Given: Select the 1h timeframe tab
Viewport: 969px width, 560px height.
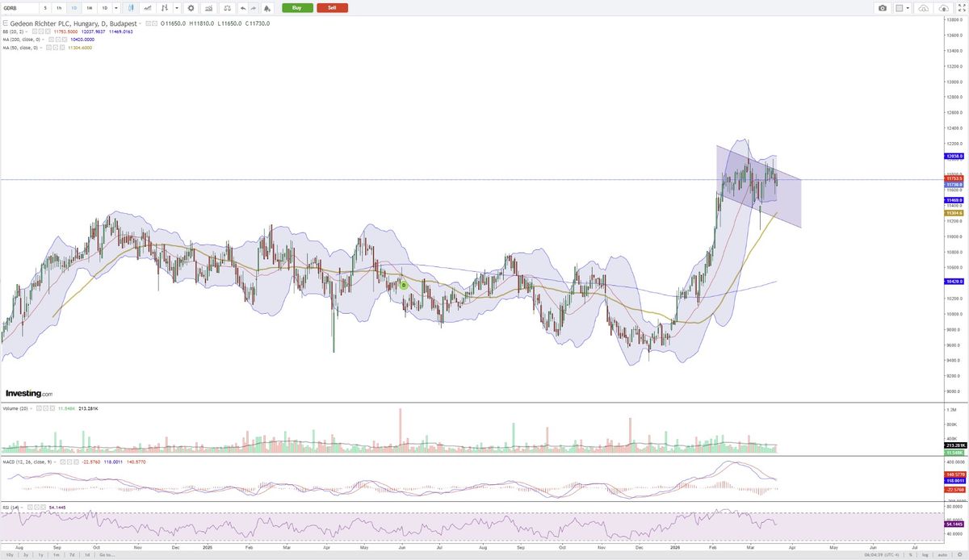Looking at the screenshot, I should (59, 8).
